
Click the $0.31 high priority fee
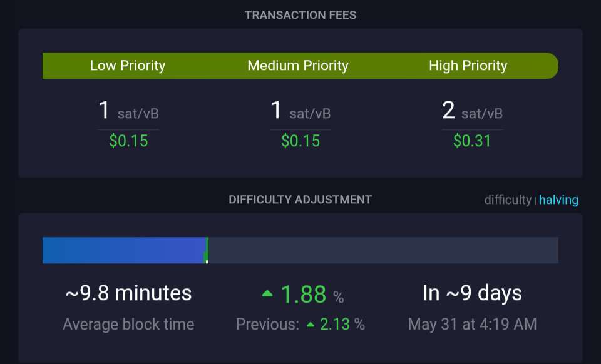[472, 141]
